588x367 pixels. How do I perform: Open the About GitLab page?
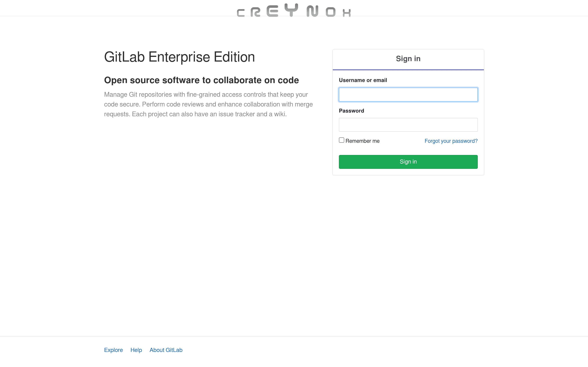pos(166,350)
